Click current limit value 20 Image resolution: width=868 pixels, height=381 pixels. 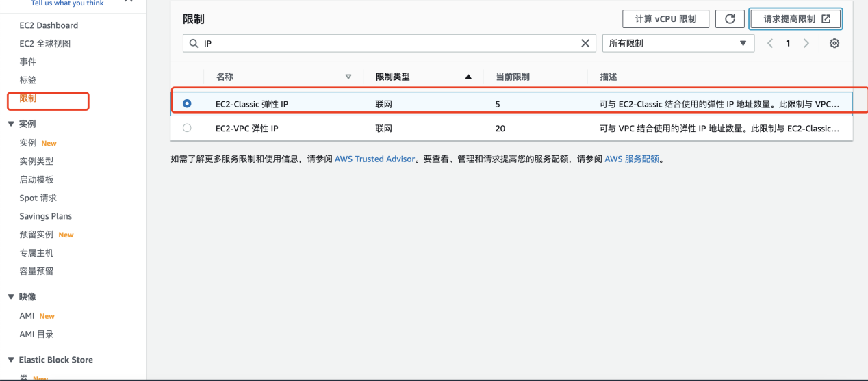point(500,128)
